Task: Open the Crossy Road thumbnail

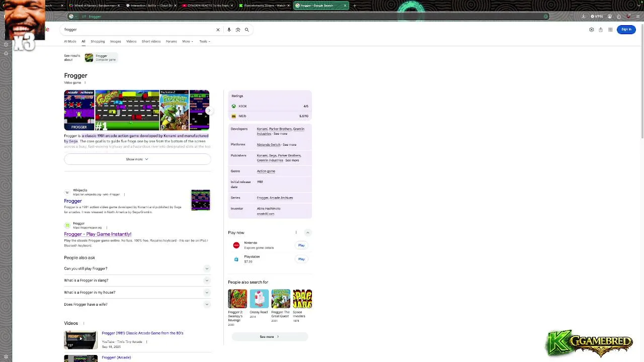Action: [x=259, y=299]
